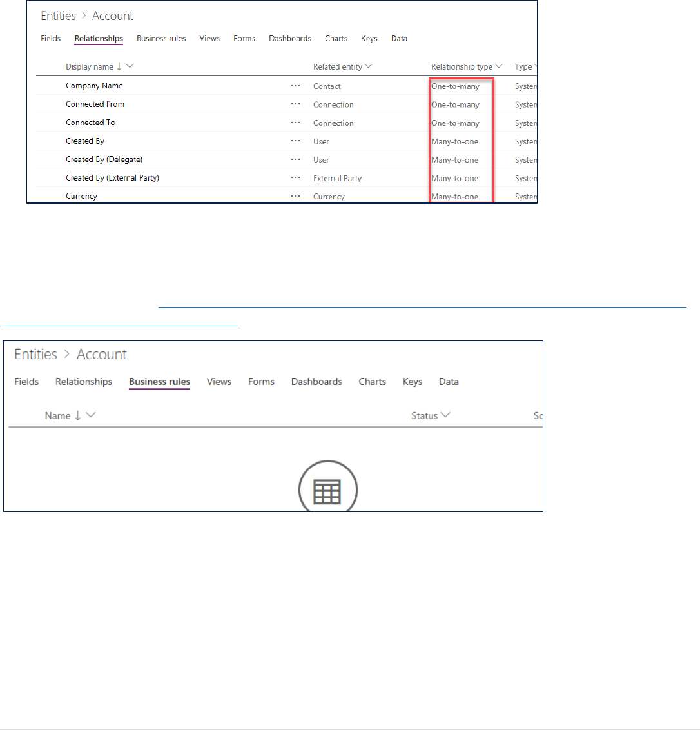Select the Connected From relationship
Image resolution: width=700 pixels, height=730 pixels.
coord(95,104)
